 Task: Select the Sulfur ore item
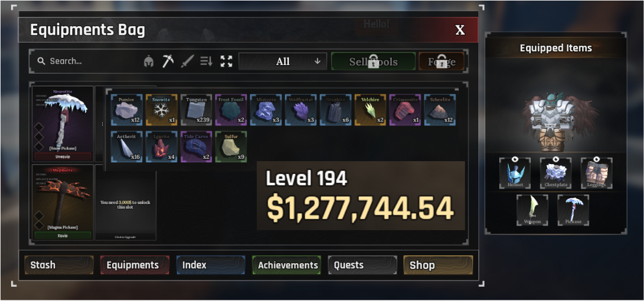pyautogui.click(x=231, y=146)
